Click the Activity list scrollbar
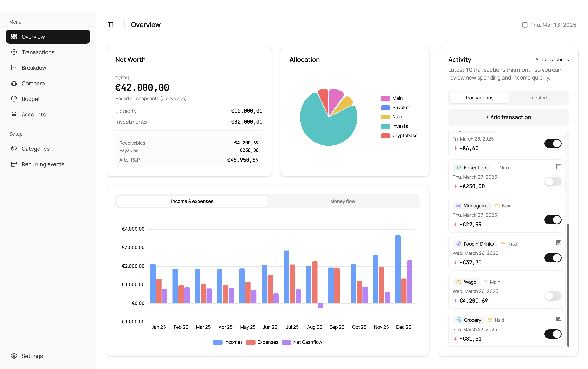Image resolution: width=588 pixels, height=369 pixels. point(568,285)
